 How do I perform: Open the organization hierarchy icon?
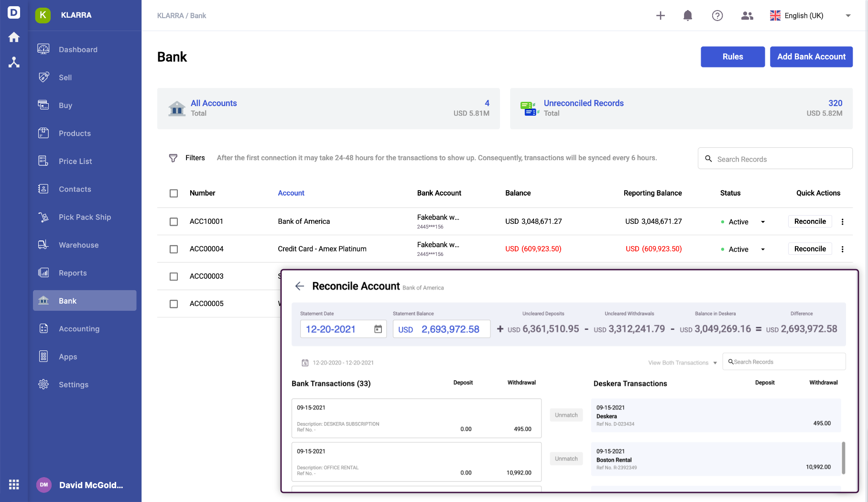tap(14, 62)
